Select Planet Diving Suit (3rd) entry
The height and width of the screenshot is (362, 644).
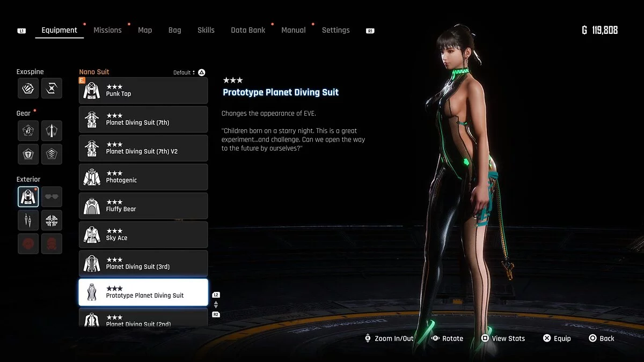tap(143, 263)
